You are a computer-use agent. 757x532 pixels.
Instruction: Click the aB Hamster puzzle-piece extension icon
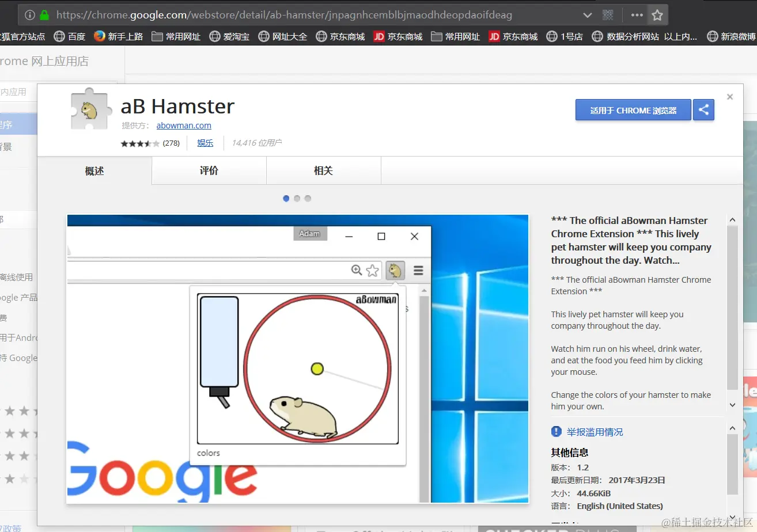click(90, 109)
